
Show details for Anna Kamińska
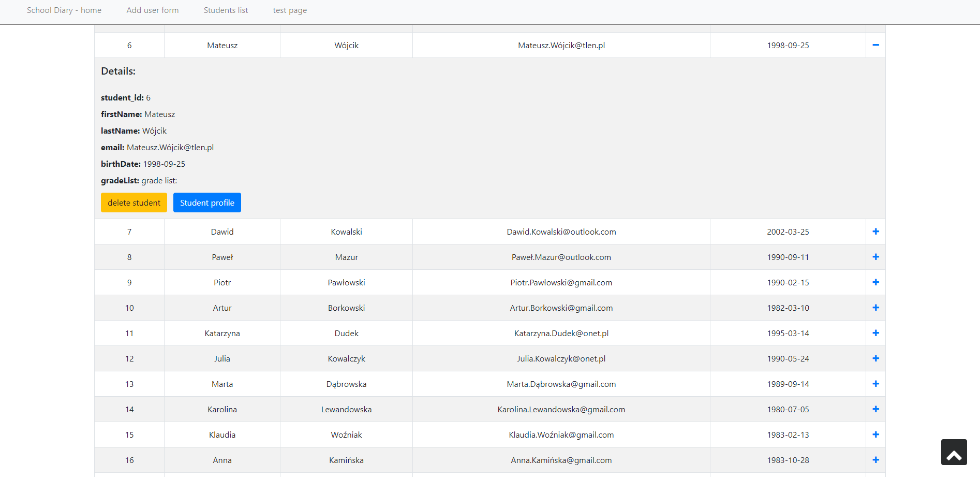click(875, 460)
